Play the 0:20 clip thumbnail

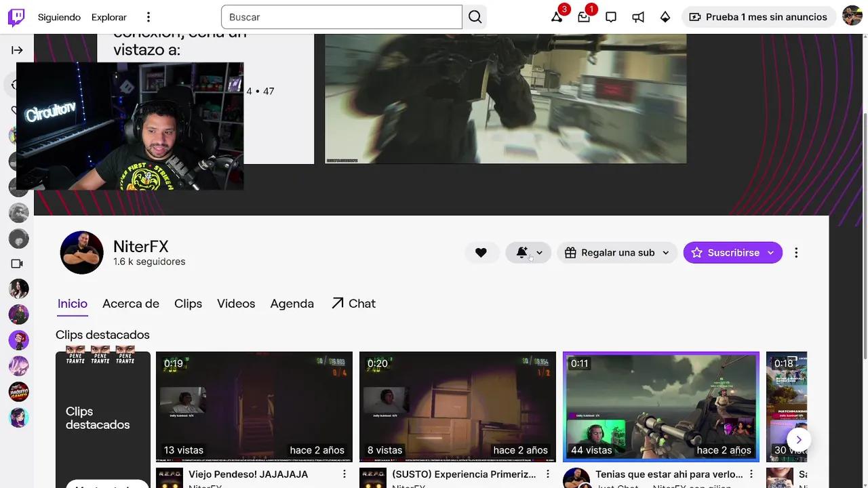pos(458,407)
